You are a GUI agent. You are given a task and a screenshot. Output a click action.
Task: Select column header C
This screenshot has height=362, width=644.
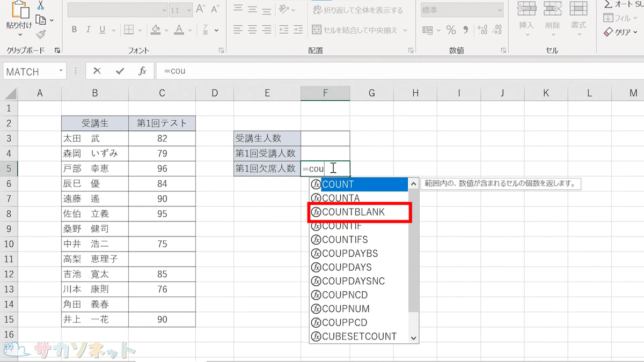(162, 93)
